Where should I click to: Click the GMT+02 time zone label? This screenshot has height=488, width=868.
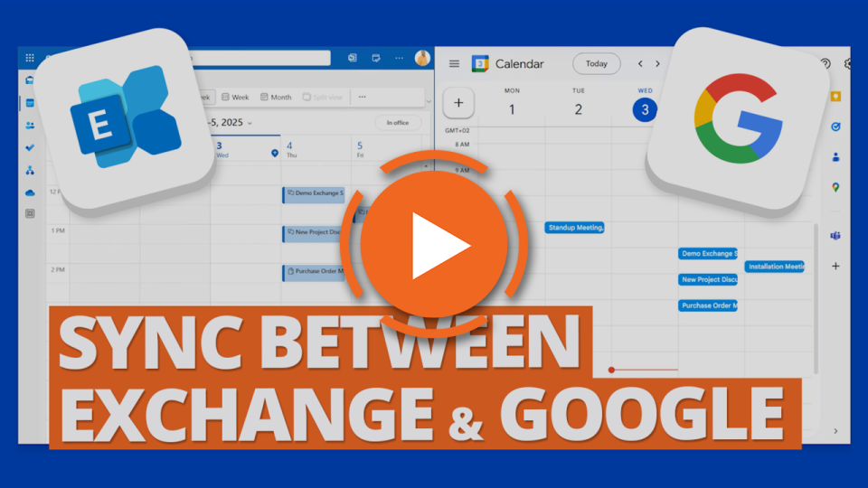pyautogui.click(x=458, y=130)
